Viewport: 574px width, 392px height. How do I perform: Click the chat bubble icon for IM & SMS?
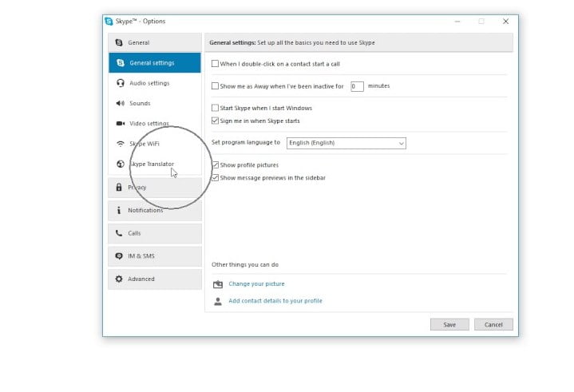pyautogui.click(x=119, y=255)
